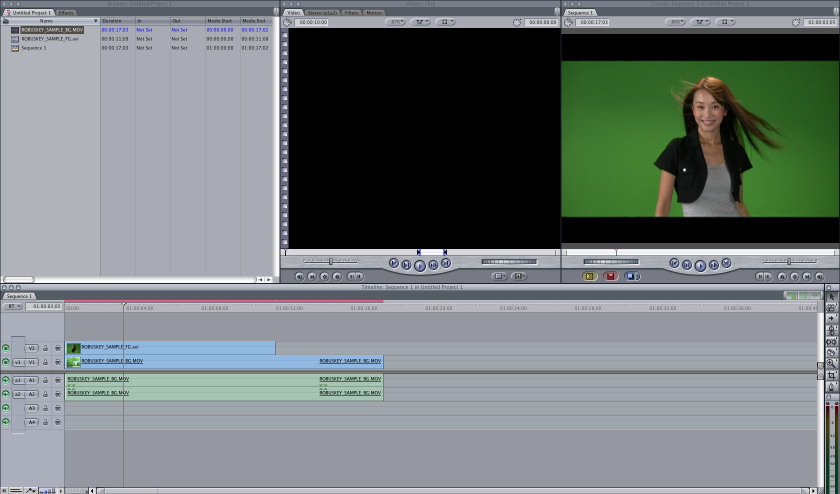This screenshot has width=840, height=494.
Task: Select the Track Select tool
Action: (831, 319)
